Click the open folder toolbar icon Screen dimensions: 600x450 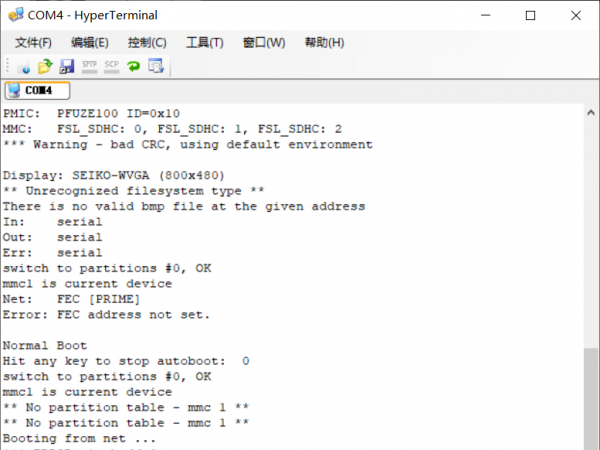(45, 67)
